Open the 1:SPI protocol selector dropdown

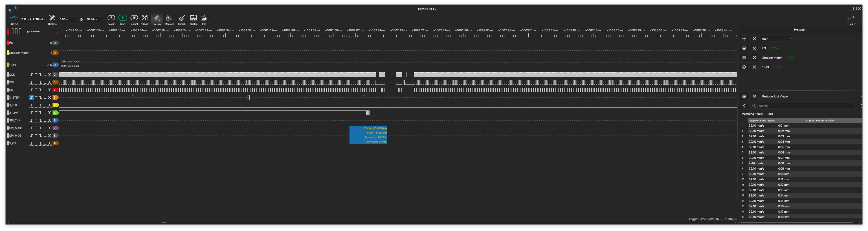point(776,39)
